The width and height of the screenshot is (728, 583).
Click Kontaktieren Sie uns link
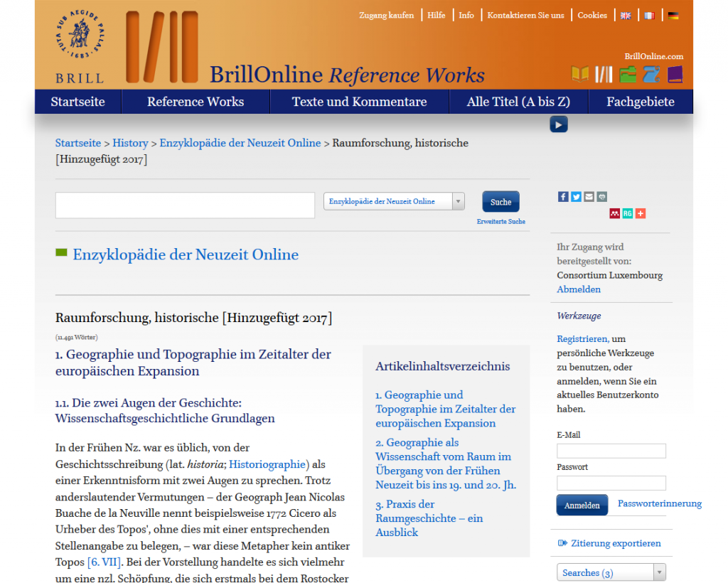[525, 16]
